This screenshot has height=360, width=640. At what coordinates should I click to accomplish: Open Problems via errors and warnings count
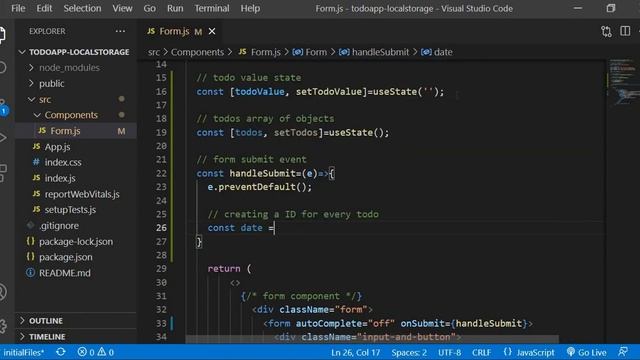tap(96, 352)
